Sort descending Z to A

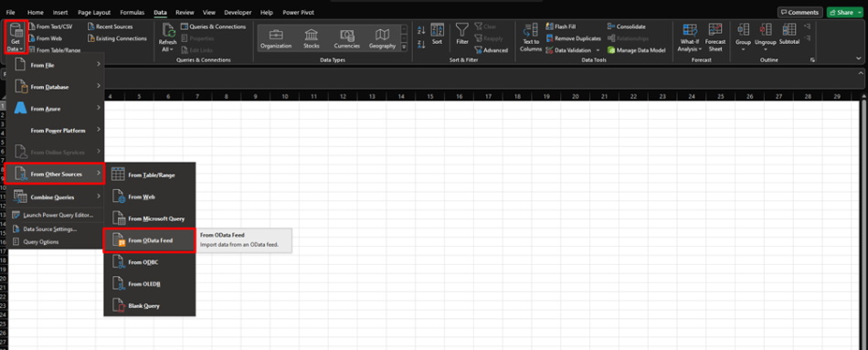tap(421, 44)
